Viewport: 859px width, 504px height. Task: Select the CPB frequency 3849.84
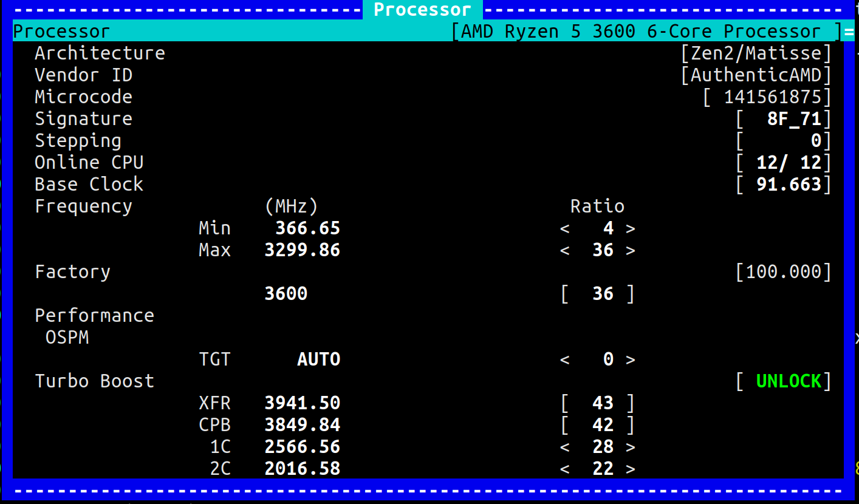tap(302, 426)
